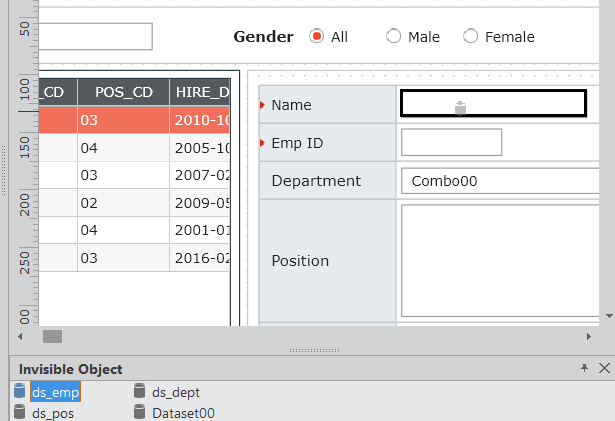Close the Invisible Object panel
615x421 pixels.
[604, 368]
